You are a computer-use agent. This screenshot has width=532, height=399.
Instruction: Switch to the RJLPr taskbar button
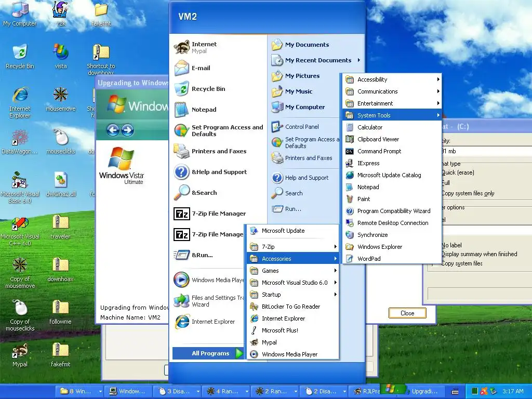click(x=367, y=392)
